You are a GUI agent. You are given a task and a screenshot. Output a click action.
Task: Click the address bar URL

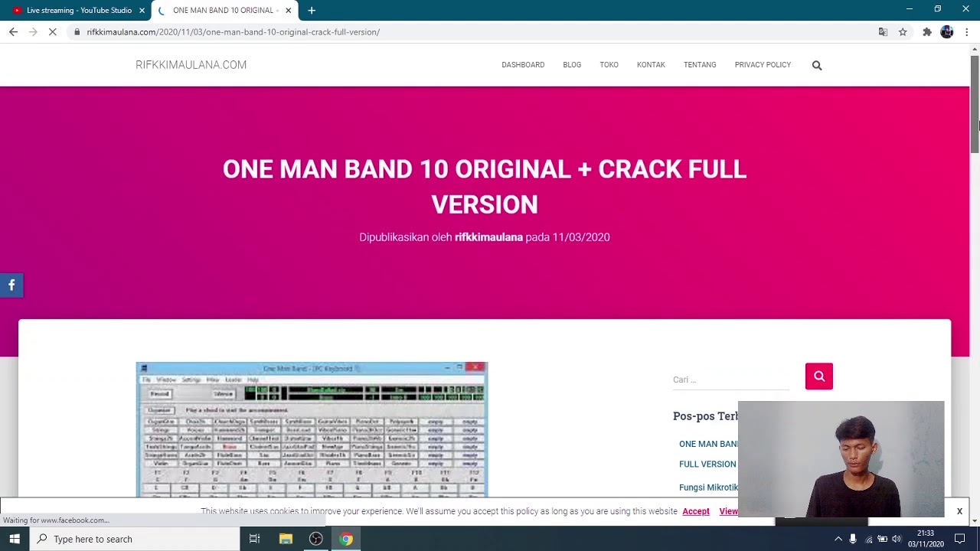click(x=233, y=32)
